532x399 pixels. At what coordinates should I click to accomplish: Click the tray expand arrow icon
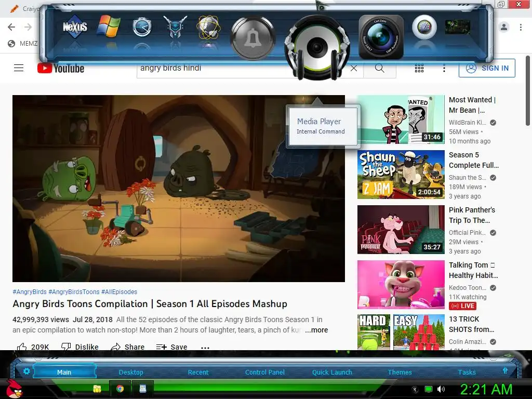tap(415, 390)
